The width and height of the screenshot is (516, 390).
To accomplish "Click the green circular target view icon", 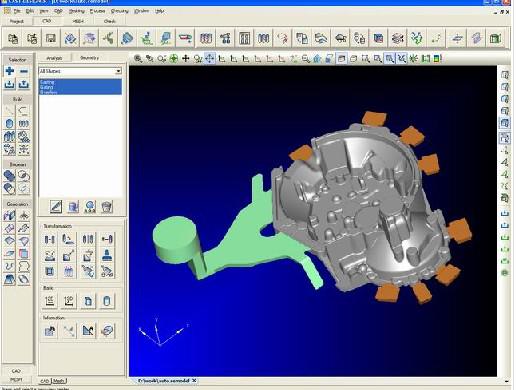I will click(x=174, y=59).
